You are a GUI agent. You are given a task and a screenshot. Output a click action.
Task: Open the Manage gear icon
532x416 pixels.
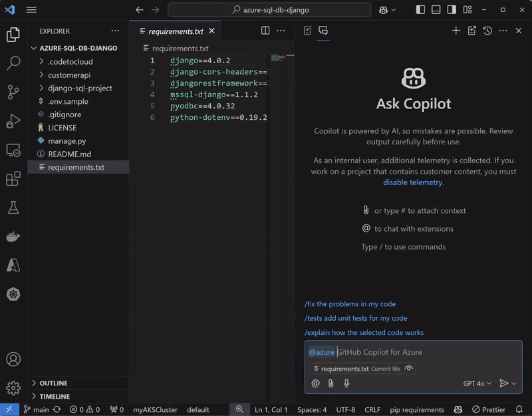pyautogui.click(x=13, y=387)
